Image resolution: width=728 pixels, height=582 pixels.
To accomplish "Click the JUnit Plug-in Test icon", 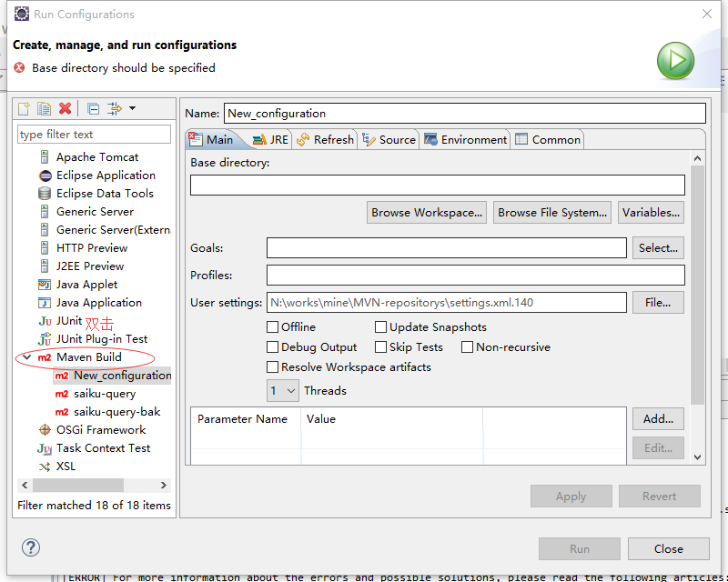I will 45,339.
